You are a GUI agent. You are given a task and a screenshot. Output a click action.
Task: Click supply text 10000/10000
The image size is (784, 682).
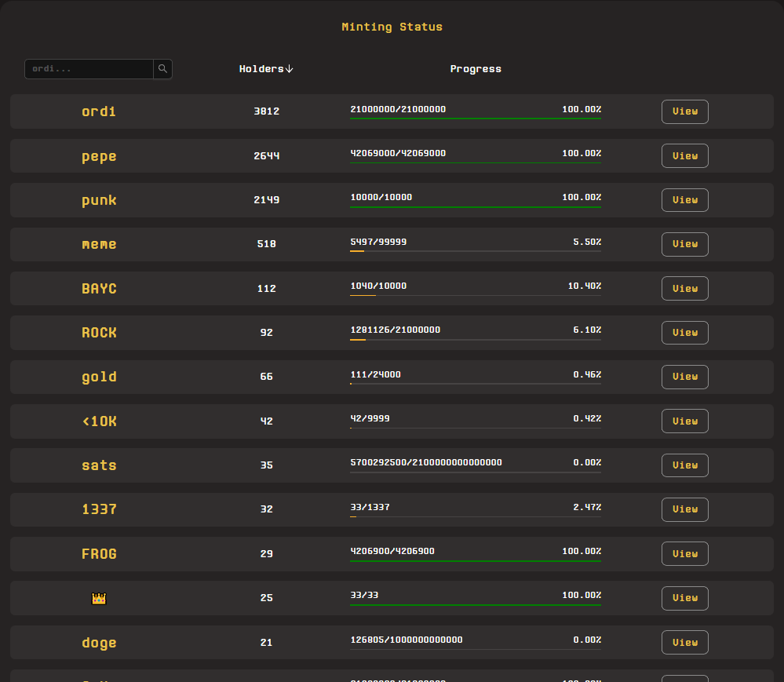pyautogui.click(x=381, y=197)
